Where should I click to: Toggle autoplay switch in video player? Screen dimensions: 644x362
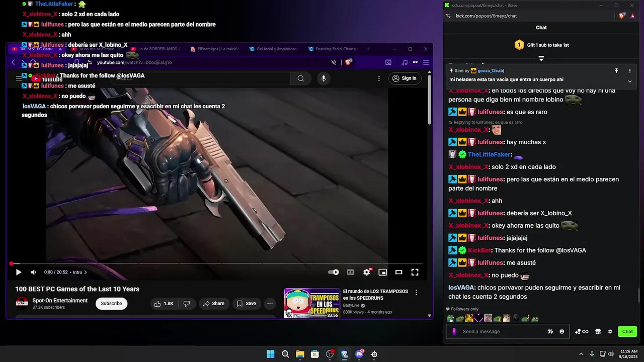(333, 272)
